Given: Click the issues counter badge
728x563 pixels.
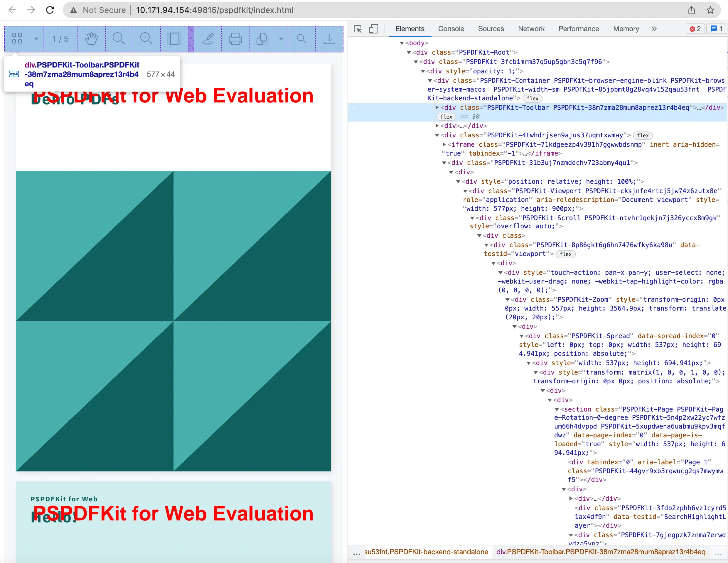Looking at the screenshot, I should [x=716, y=29].
